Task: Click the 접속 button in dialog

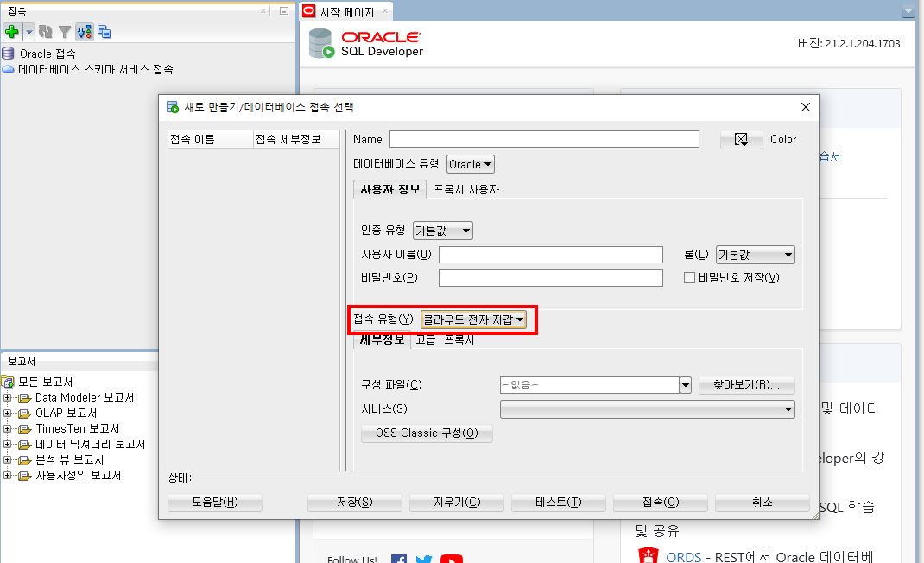Action: 661,503
